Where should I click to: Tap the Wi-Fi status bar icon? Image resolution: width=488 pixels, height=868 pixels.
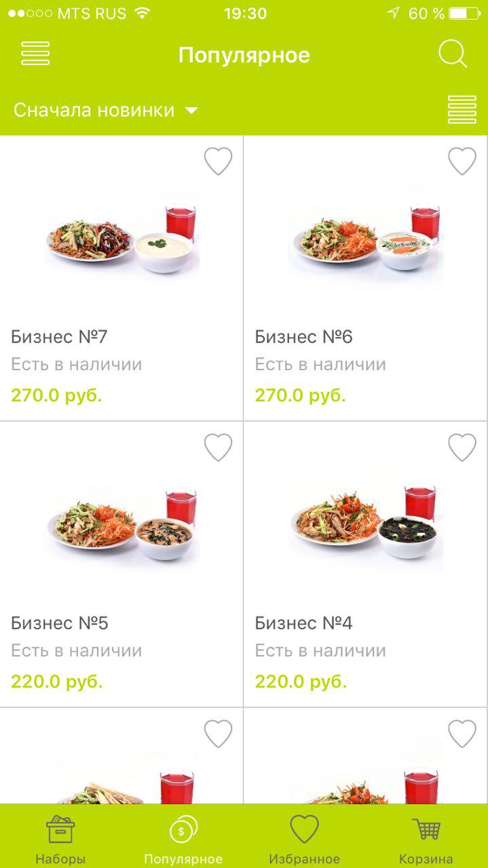[x=143, y=14]
